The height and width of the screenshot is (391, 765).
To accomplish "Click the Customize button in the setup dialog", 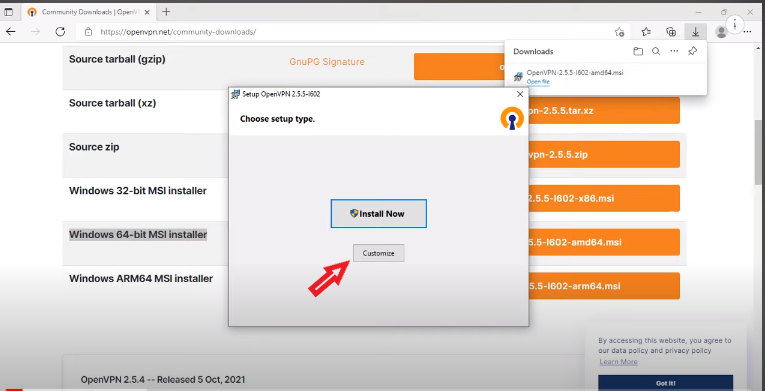I will pyautogui.click(x=379, y=253).
